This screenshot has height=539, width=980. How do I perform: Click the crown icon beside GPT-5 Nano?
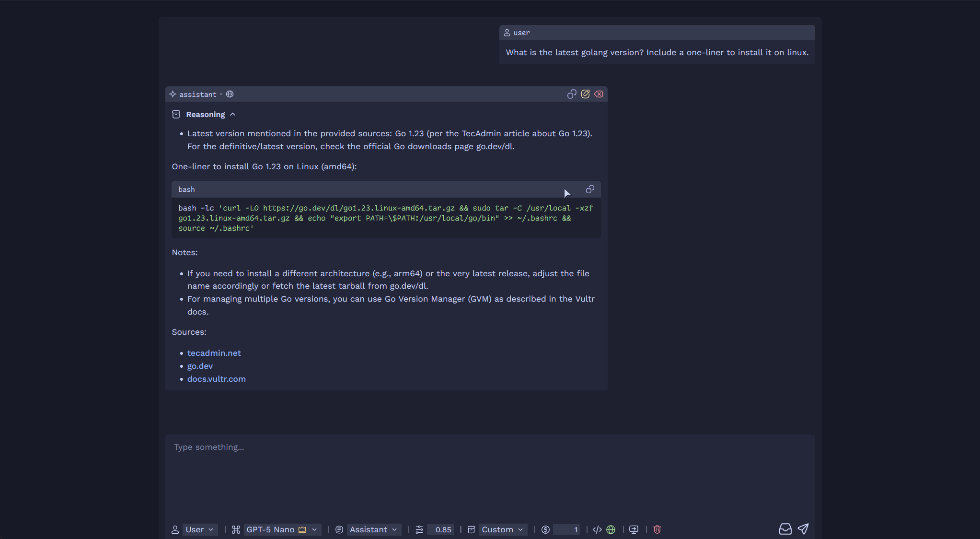click(302, 529)
